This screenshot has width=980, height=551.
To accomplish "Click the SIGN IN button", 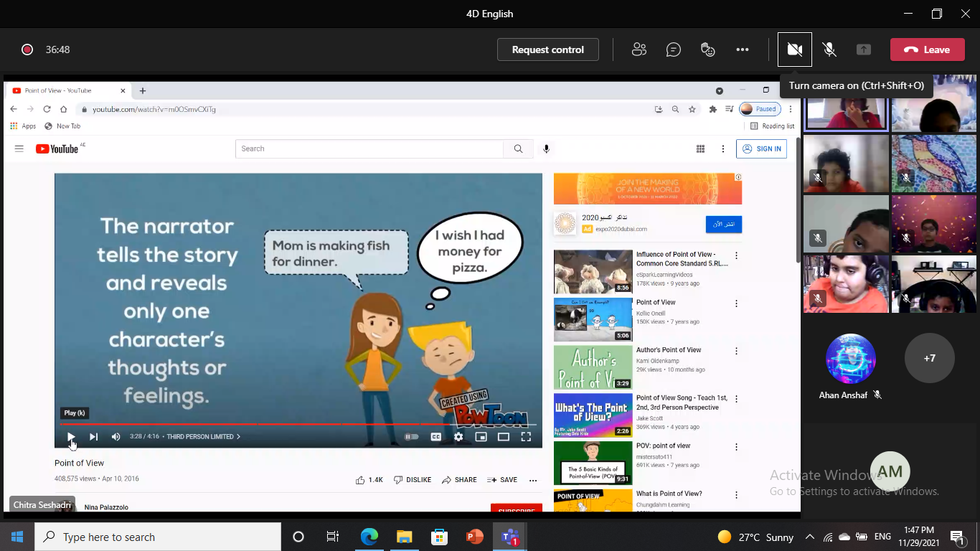I will pyautogui.click(x=762, y=149).
